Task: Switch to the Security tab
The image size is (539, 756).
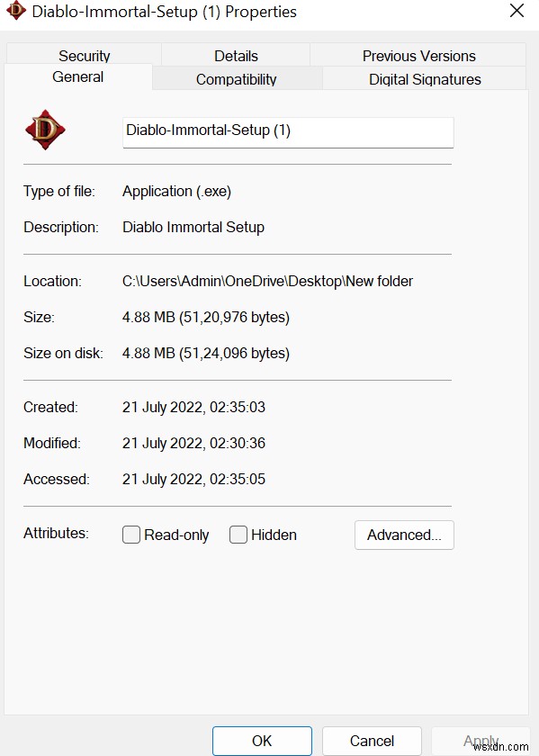Action: 84,56
